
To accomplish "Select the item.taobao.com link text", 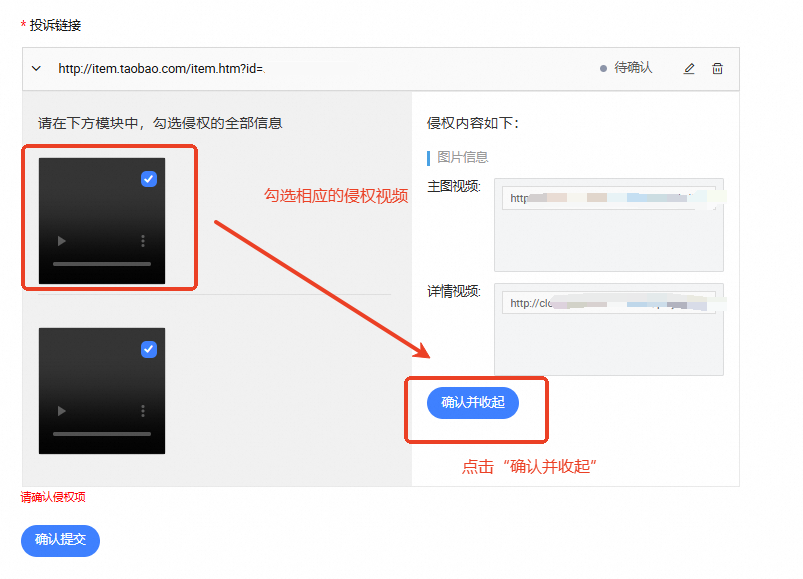I will (x=161, y=69).
